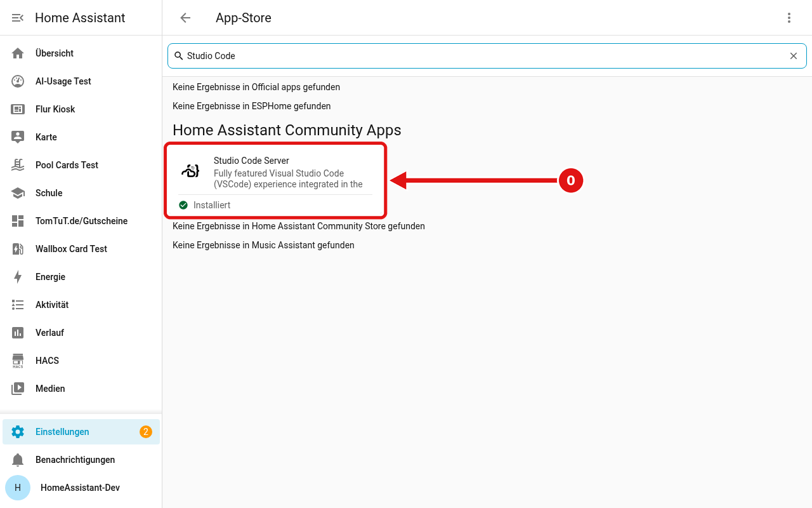The width and height of the screenshot is (812, 508).
Task: Click the text about Music Assistant results
Action: coord(263,245)
